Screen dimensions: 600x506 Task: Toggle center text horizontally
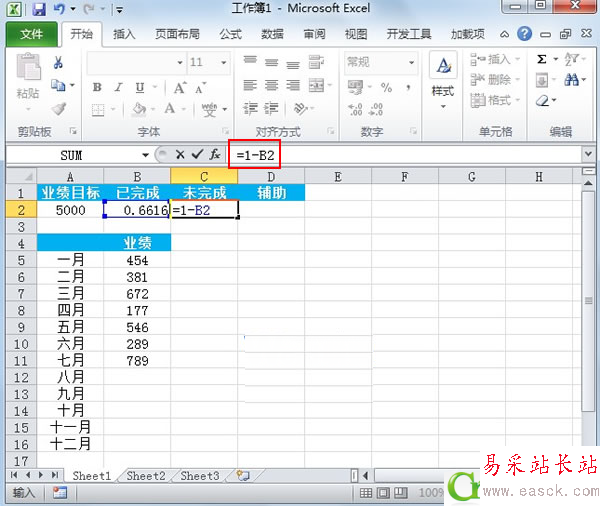click(x=271, y=85)
